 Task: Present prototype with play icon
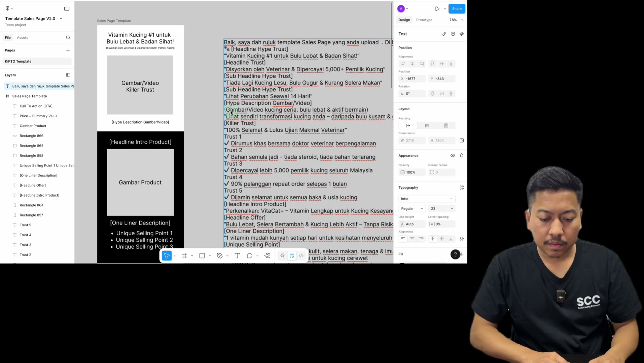(437, 9)
